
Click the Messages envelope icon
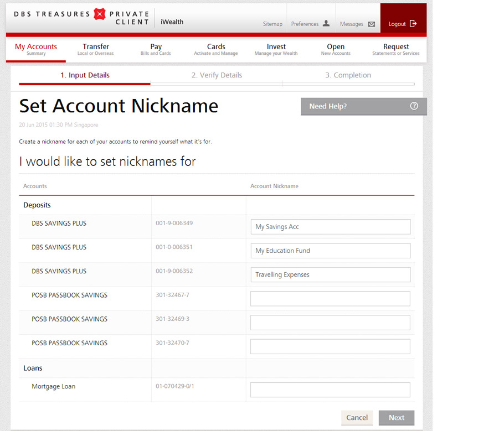point(371,24)
